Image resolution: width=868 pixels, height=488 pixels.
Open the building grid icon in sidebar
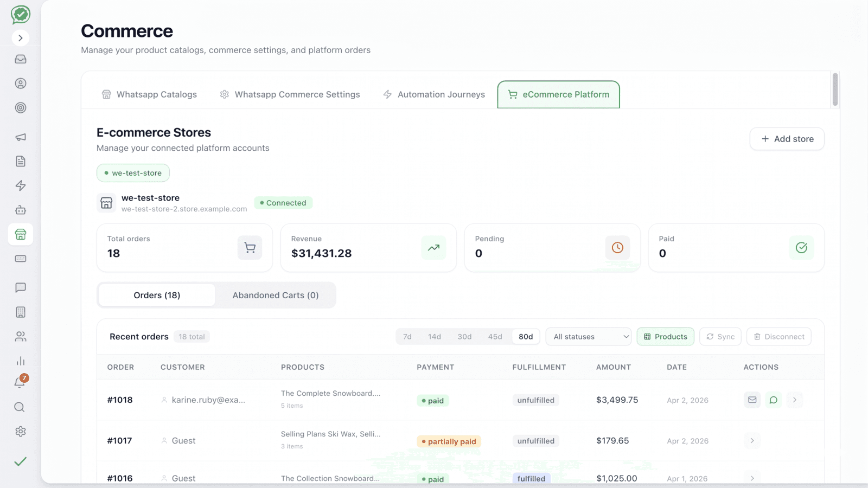[x=21, y=312]
